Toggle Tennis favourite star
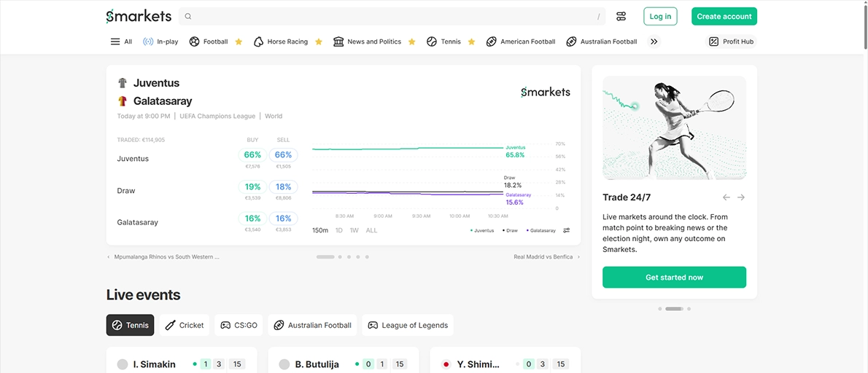 [471, 42]
